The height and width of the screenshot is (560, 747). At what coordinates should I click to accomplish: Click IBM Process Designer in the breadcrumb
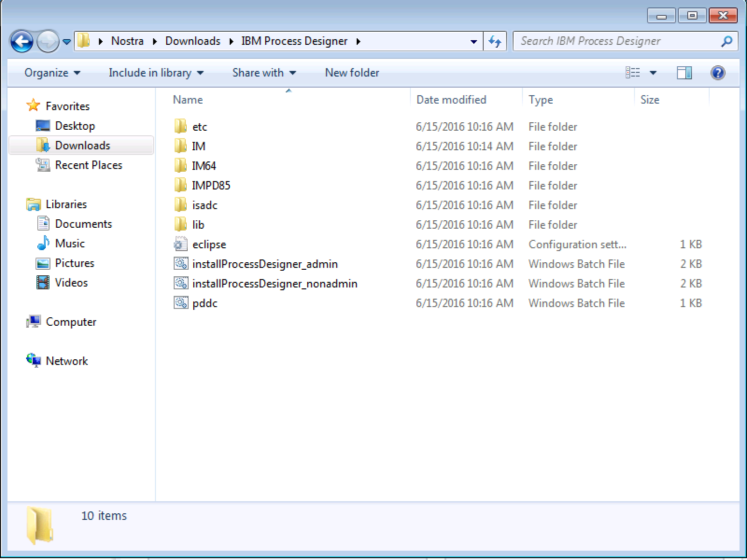point(295,41)
